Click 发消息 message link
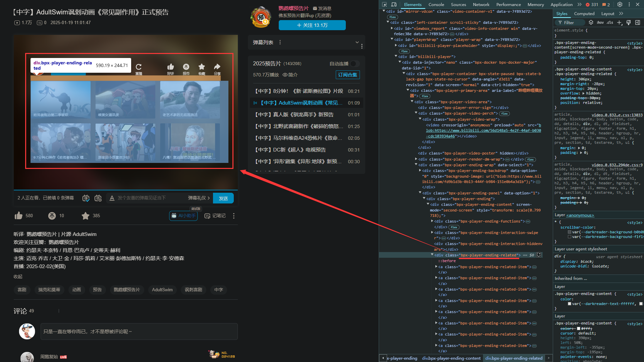Screen dimensions: 644x362 point(322,8)
